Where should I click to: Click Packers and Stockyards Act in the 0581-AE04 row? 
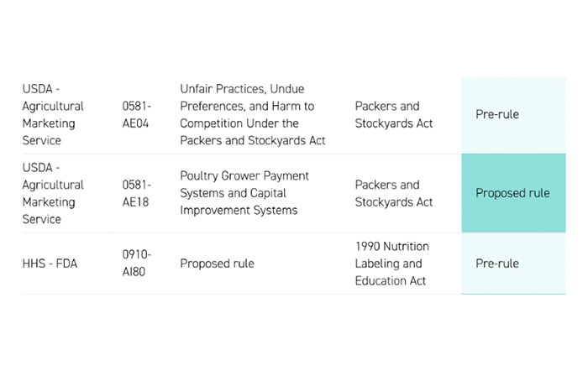coord(394,114)
